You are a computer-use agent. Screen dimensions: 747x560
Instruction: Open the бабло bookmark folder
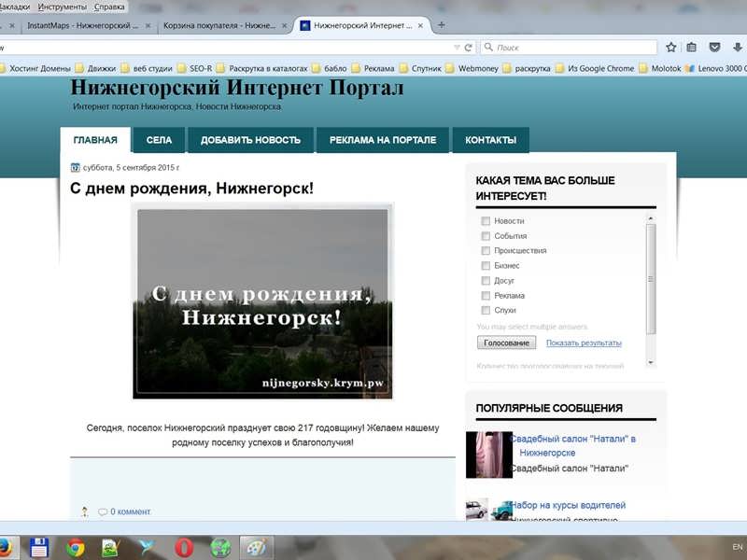(x=330, y=68)
